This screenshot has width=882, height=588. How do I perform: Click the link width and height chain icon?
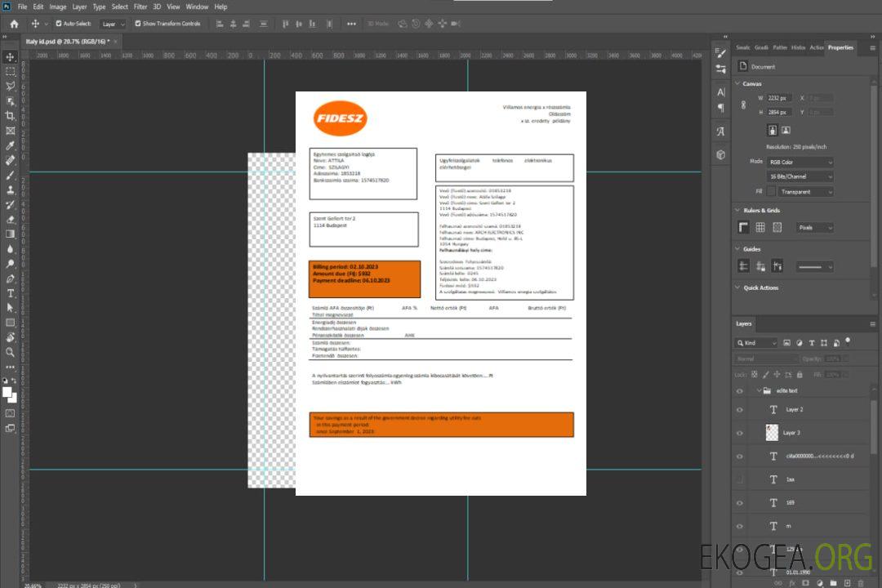point(743,105)
